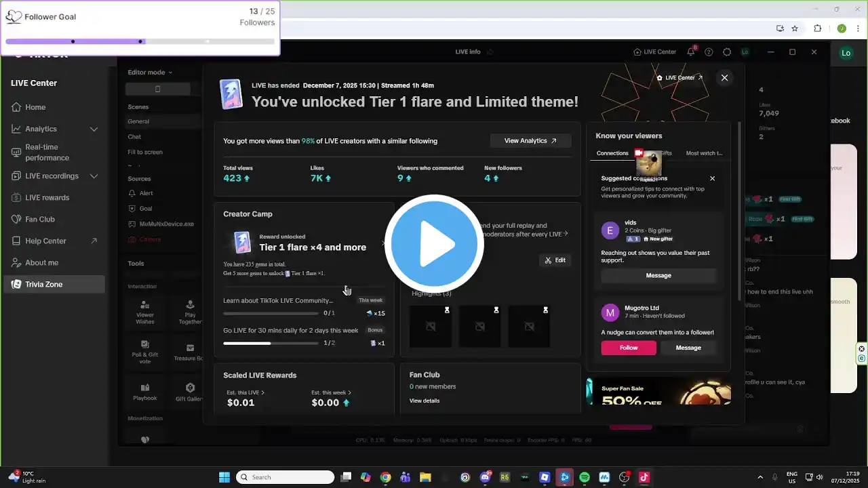The width and height of the screenshot is (868, 488).
Task: Select the Alert source
Action: (x=141, y=193)
